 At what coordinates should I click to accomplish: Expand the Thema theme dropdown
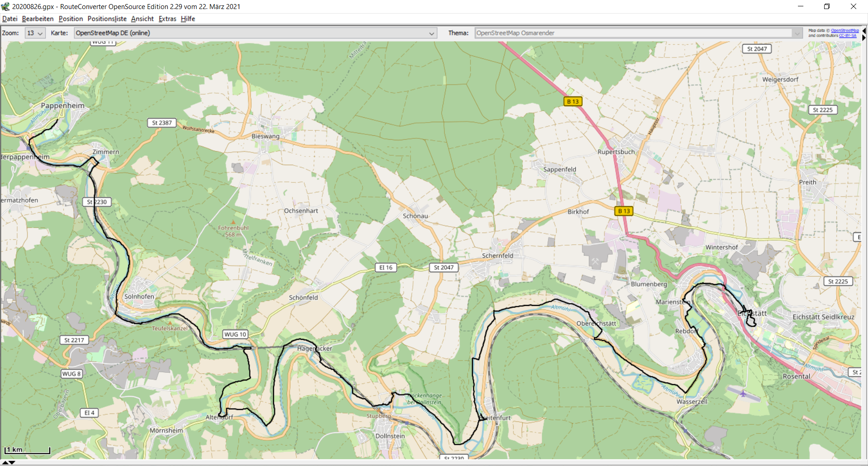[638, 33]
